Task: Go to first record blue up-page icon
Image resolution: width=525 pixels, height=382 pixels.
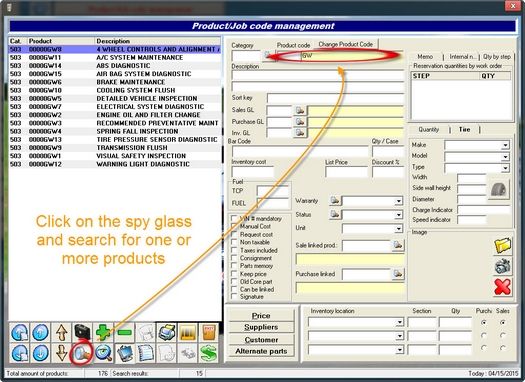Action: [x=19, y=332]
